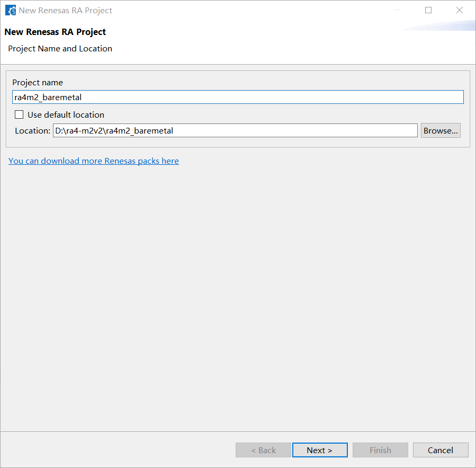Proceed with the Next > button

[320, 450]
